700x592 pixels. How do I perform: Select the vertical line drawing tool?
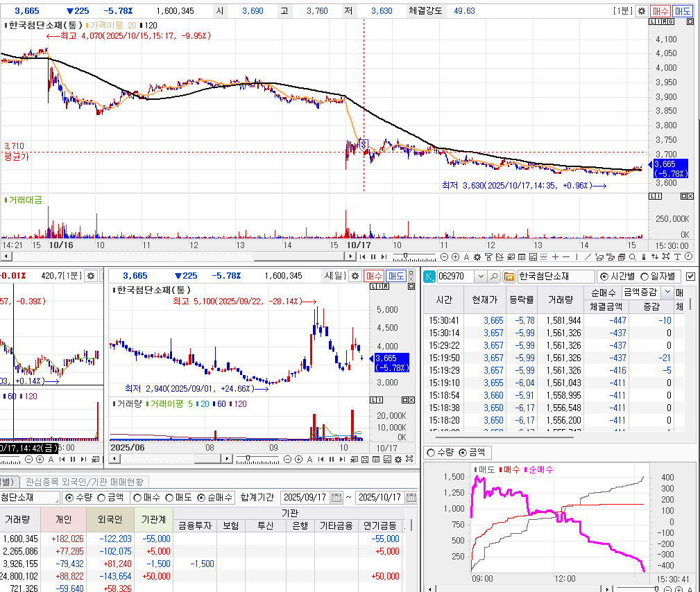577,256
